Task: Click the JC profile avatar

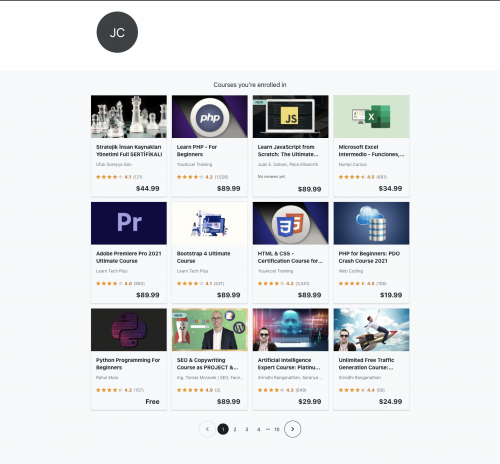Action: 117,32
